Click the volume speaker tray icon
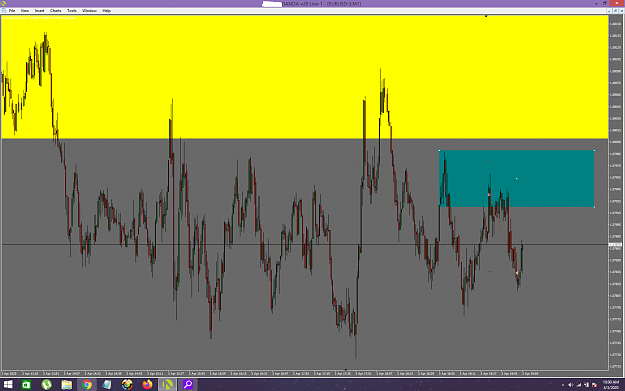Image resolution: width=625 pixels, height=391 pixels. (570, 385)
